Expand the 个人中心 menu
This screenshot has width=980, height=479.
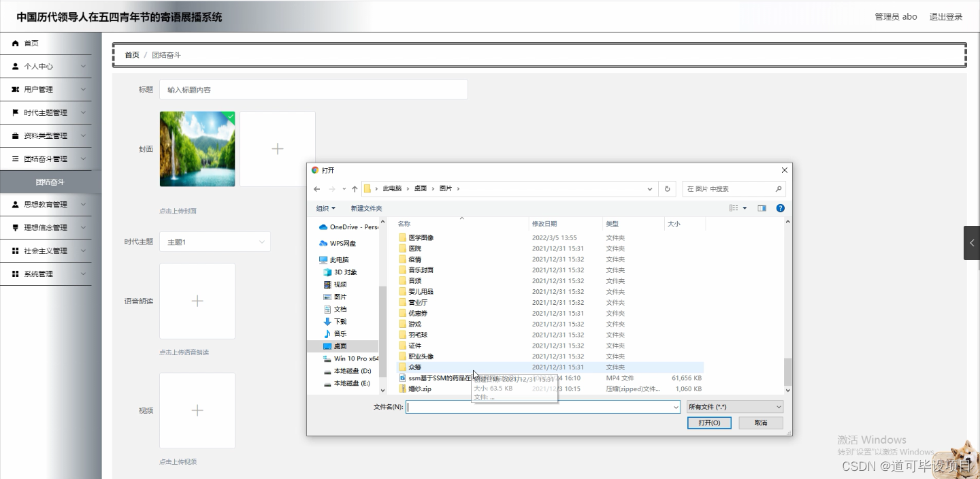[46, 67]
